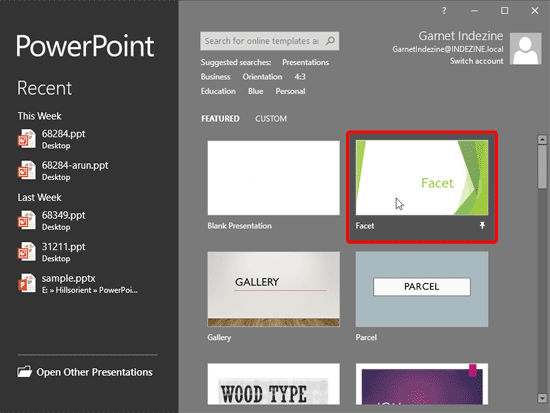
Task: Click the Presentations suggested search
Action: 306,62
